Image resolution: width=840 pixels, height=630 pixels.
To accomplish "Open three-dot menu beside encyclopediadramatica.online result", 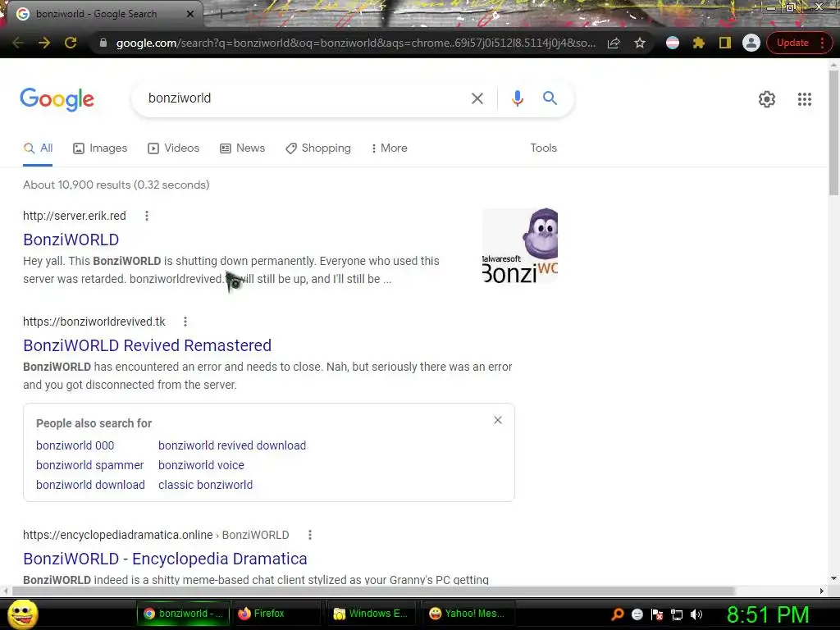I will (309, 535).
